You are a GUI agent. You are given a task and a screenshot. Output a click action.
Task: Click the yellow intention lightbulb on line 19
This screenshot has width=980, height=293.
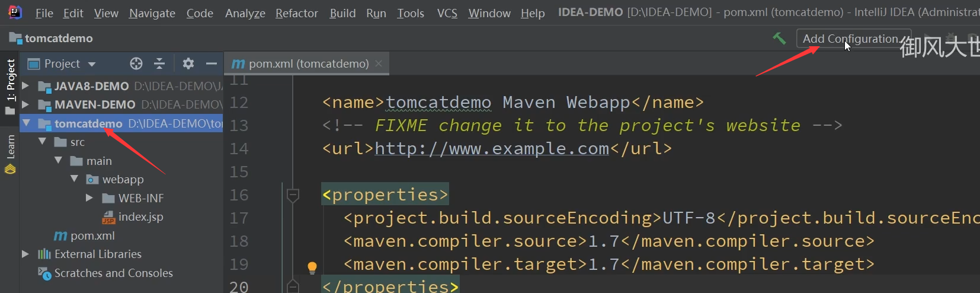[x=312, y=267]
